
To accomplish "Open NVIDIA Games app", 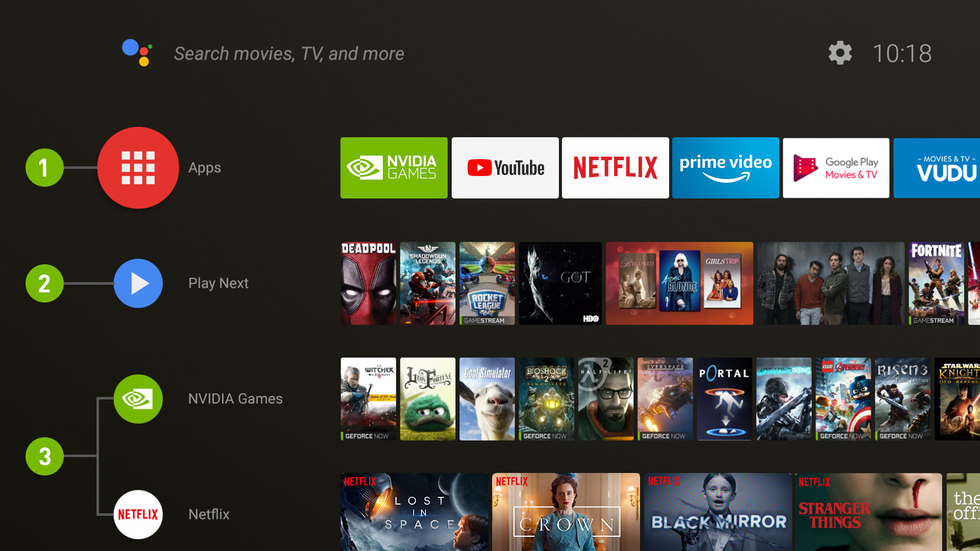I will pyautogui.click(x=394, y=168).
